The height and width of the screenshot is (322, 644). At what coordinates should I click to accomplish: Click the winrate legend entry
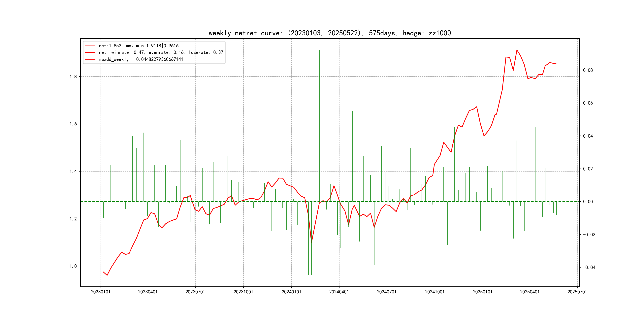pos(161,52)
